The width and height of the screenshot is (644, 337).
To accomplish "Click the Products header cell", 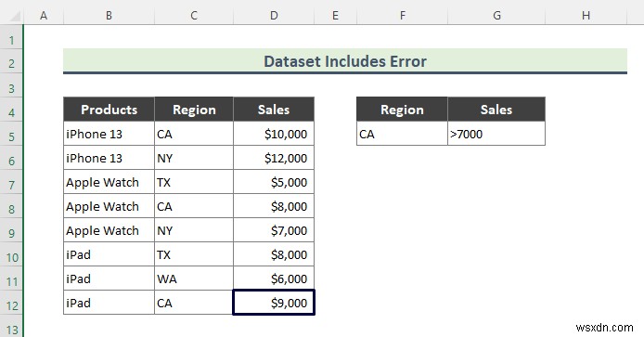I will (x=109, y=110).
